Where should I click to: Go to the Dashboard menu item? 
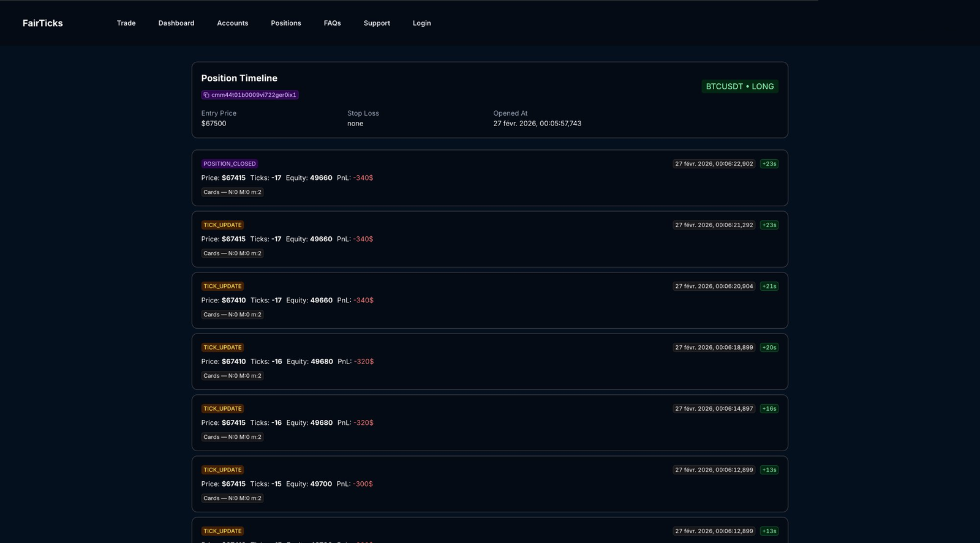[x=176, y=23]
